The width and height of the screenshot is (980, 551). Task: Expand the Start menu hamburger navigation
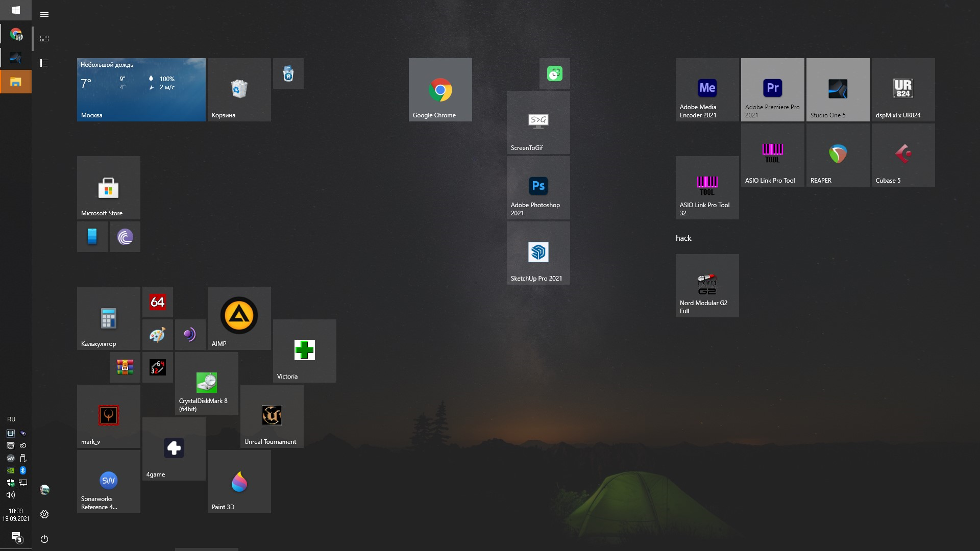[x=44, y=15]
